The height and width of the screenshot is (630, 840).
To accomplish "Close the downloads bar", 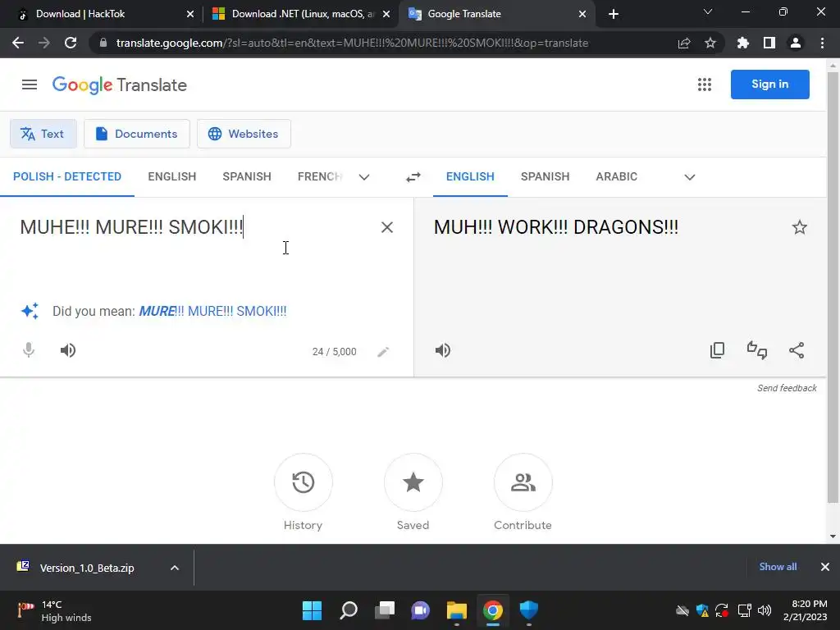I will (825, 567).
